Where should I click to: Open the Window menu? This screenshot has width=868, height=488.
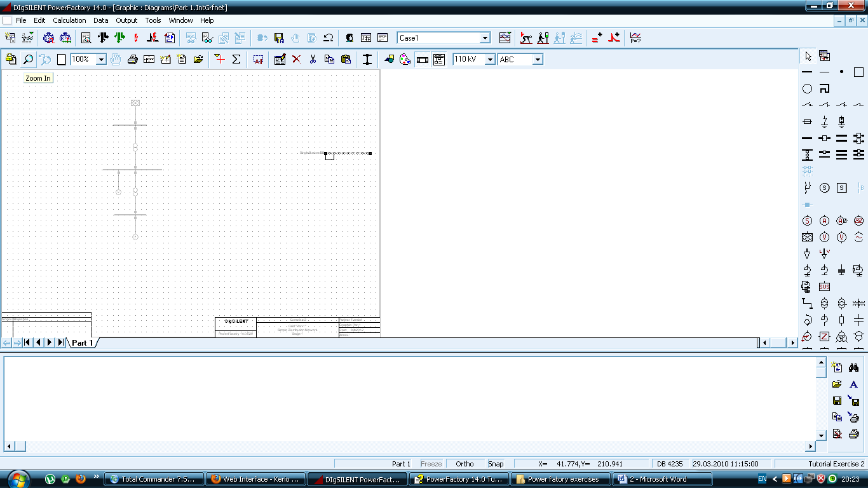click(x=180, y=20)
